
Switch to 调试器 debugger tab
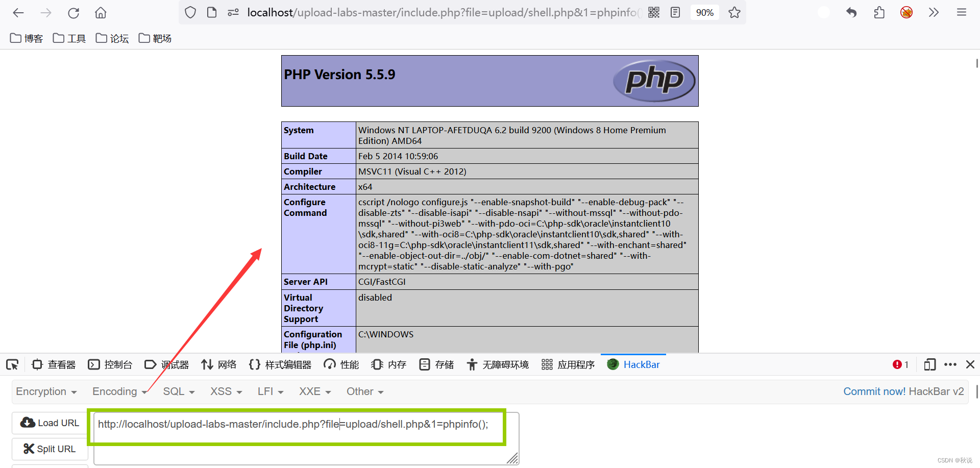point(167,364)
